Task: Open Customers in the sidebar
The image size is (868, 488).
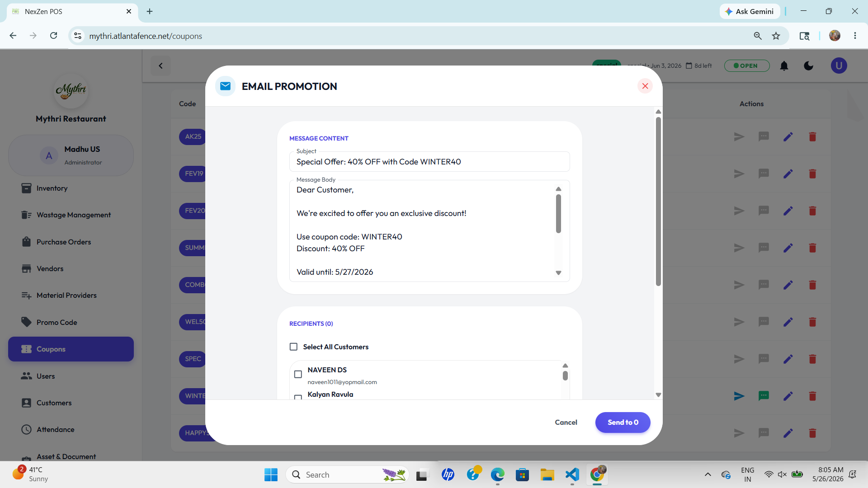Action: pos(54,403)
